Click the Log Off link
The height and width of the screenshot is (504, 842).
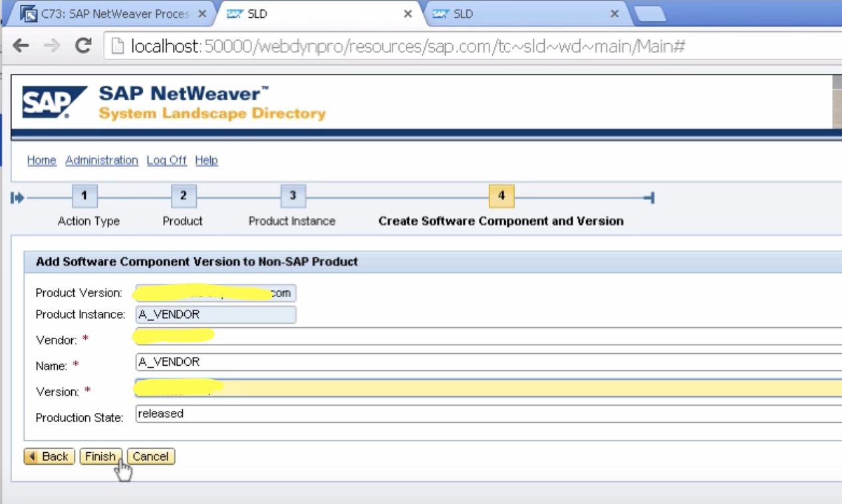tap(166, 160)
